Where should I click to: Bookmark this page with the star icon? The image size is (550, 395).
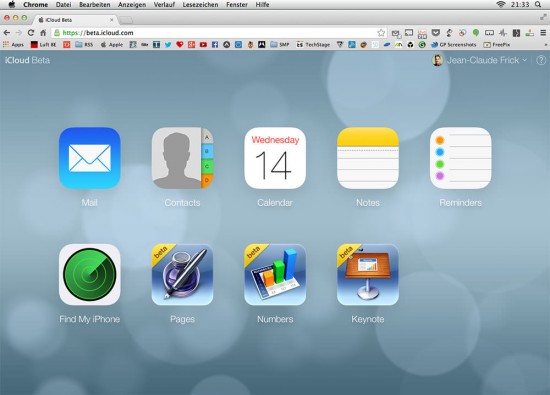pos(381,33)
